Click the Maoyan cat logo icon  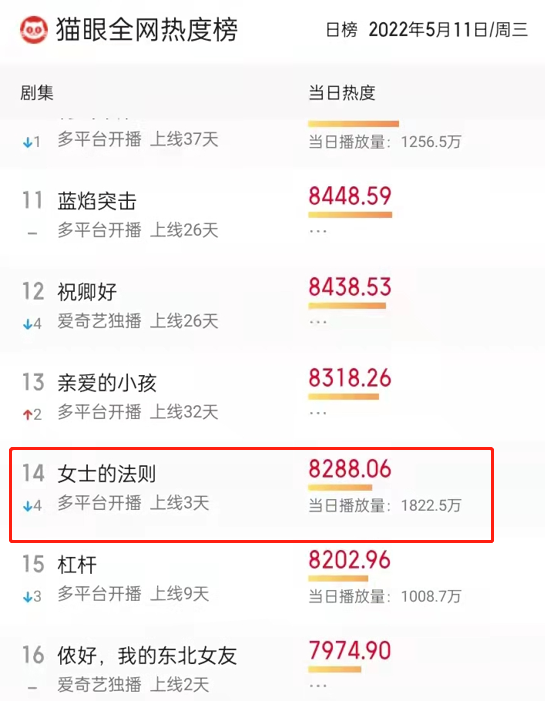pos(34,30)
